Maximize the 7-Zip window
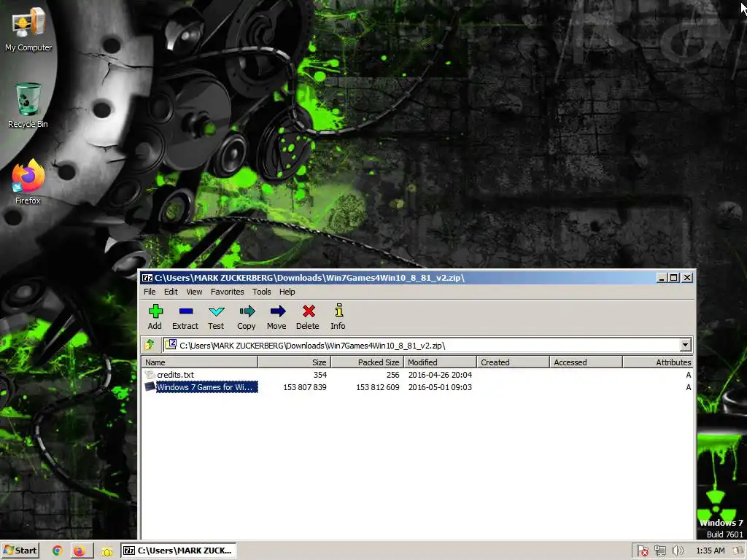Image resolution: width=747 pixels, height=560 pixels. (x=673, y=278)
